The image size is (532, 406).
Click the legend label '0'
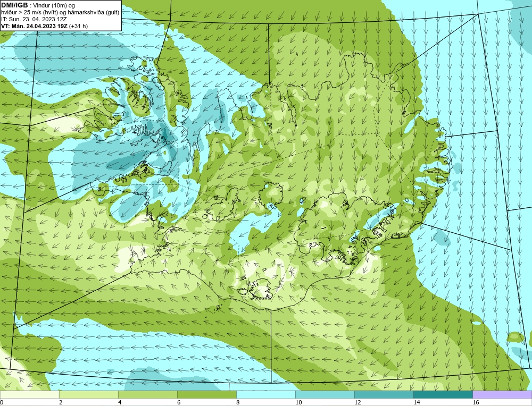[2, 402]
